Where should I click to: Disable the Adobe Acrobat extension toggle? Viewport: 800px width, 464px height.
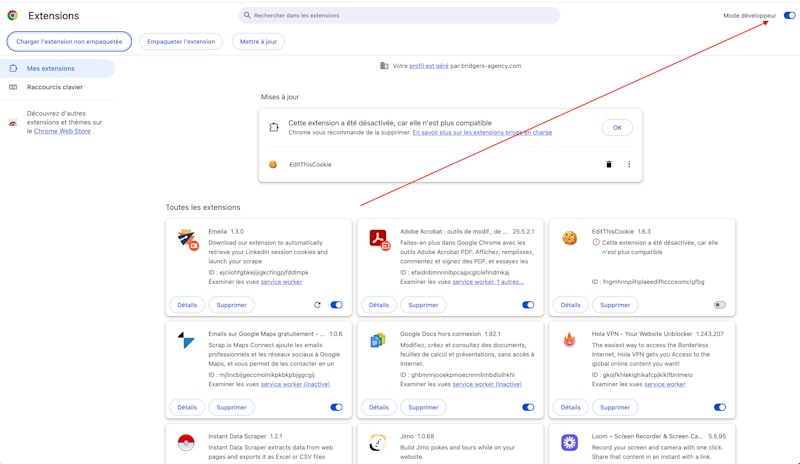point(528,305)
